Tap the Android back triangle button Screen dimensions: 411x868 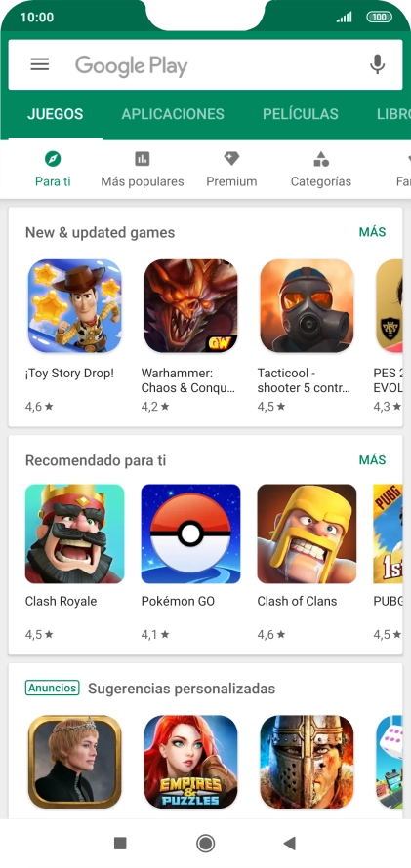tap(289, 843)
